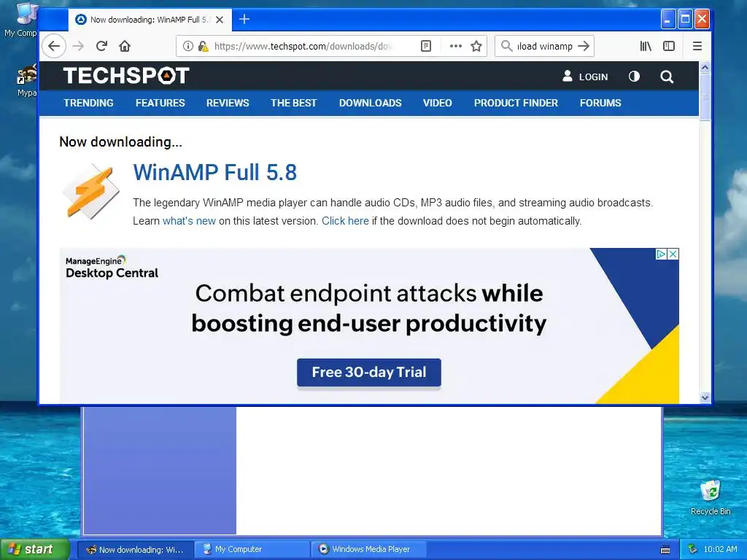Switch to My Computer taskbar window
This screenshot has width=747, height=560.
[252, 549]
